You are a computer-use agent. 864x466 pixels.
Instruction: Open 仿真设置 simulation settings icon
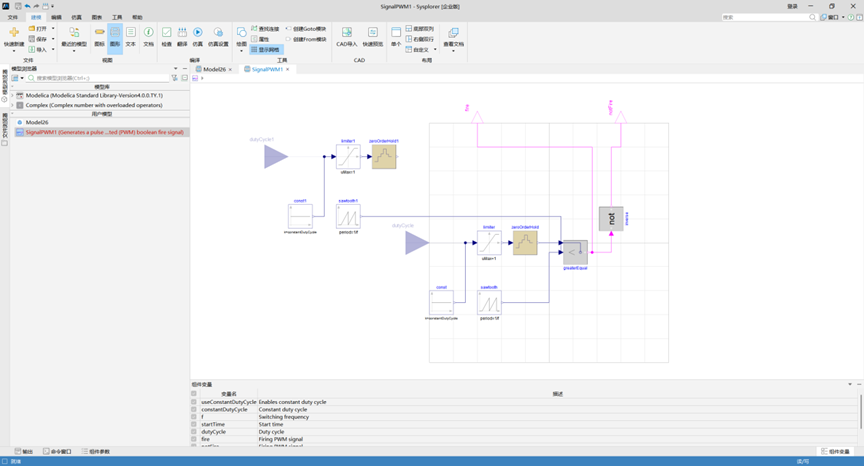pyautogui.click(x=218, y=36)
